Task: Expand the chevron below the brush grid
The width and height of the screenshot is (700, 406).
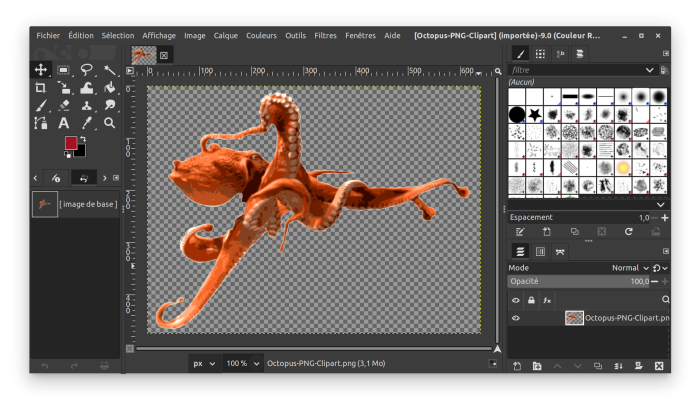Action: 661,205
